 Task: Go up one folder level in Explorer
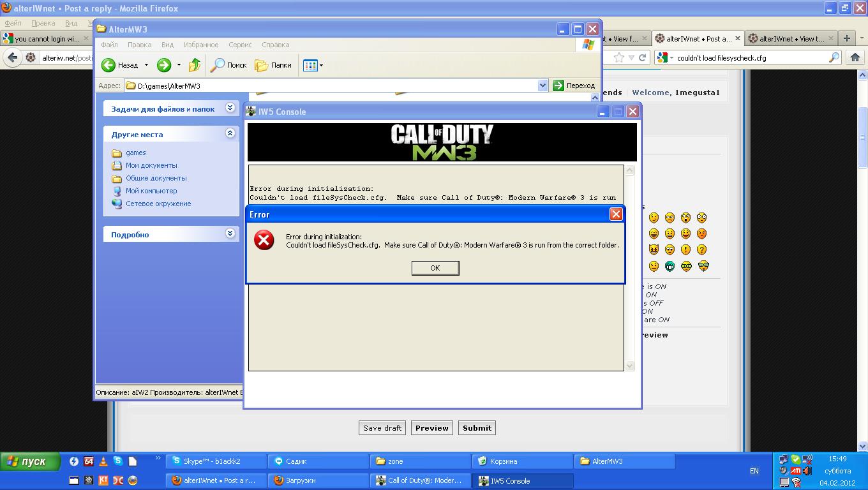(x=195, y=65)
